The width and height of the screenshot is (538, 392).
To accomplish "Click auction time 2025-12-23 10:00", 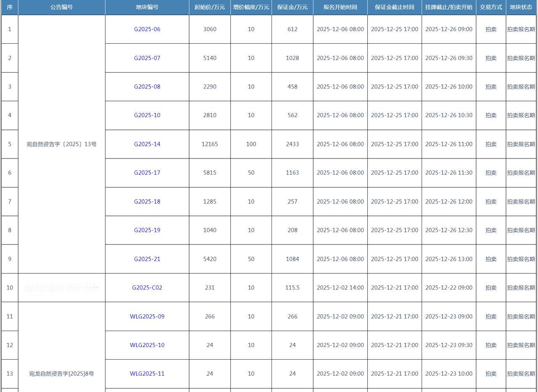I will [x=449, y=374].
